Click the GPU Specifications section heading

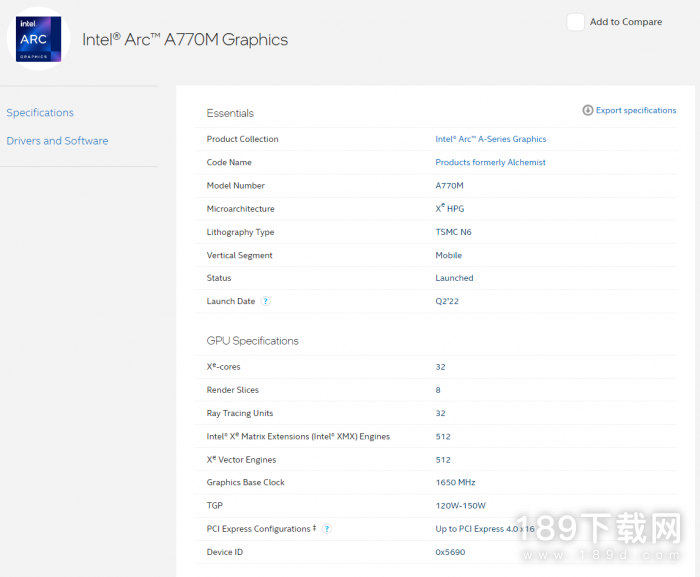(252, 341)
